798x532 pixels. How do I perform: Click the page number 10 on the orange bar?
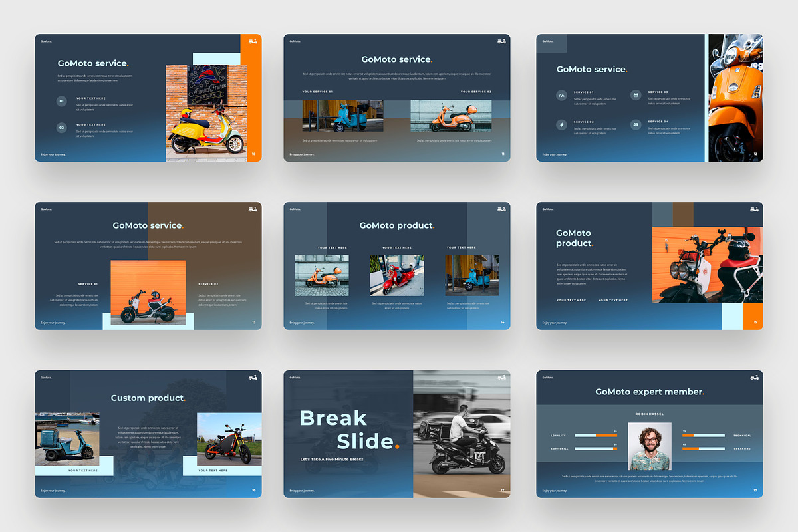[x=253, y=154]
